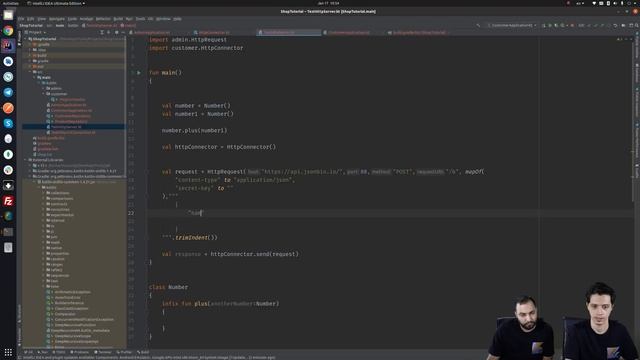The image size is (640, 360).
Task: Open run configuration dropdown CustomerApplicationKt
Action: pyautogui.click(x=512, y=25)
